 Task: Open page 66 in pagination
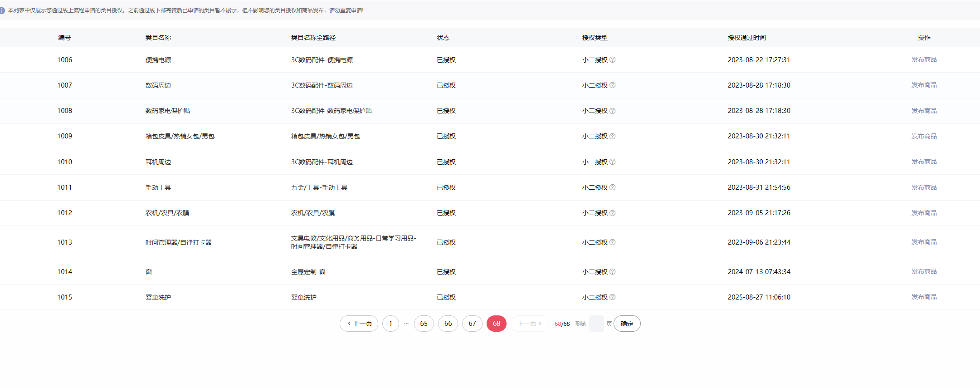click(448, 324)
